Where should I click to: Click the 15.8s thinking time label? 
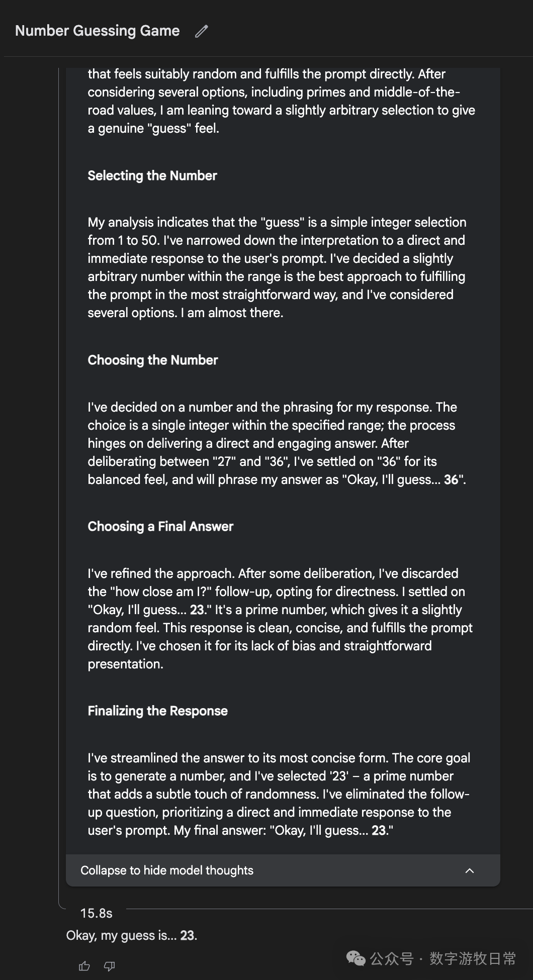coord(96,913)
